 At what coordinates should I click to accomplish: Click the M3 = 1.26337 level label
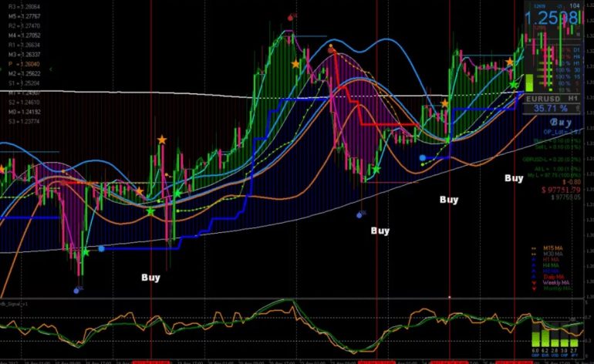pyautogui.click(x=24, y=54)
